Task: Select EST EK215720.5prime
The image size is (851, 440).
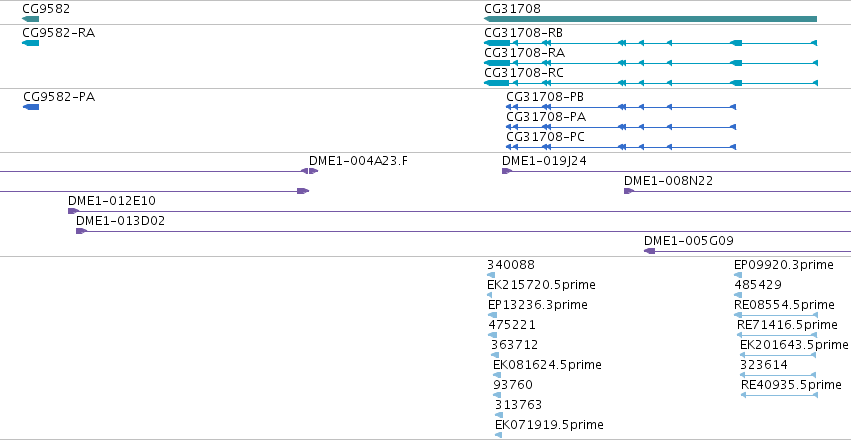Action: (x=541, y=285)
